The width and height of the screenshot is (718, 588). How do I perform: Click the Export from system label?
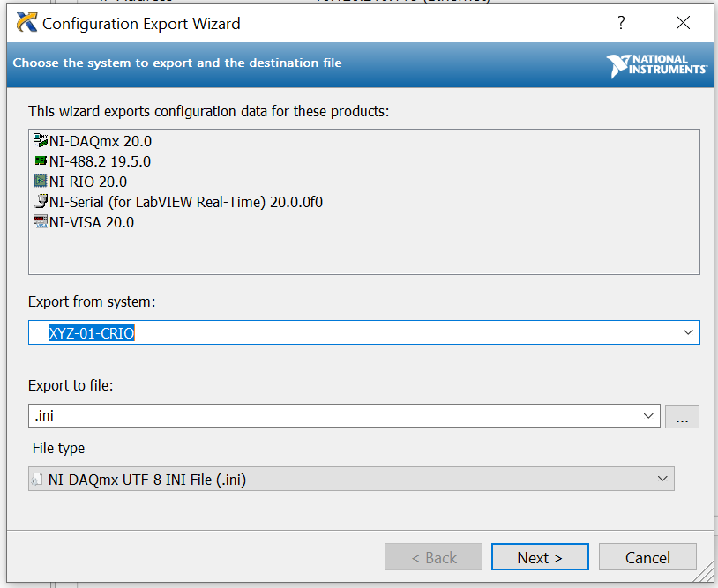coord(92,302)
